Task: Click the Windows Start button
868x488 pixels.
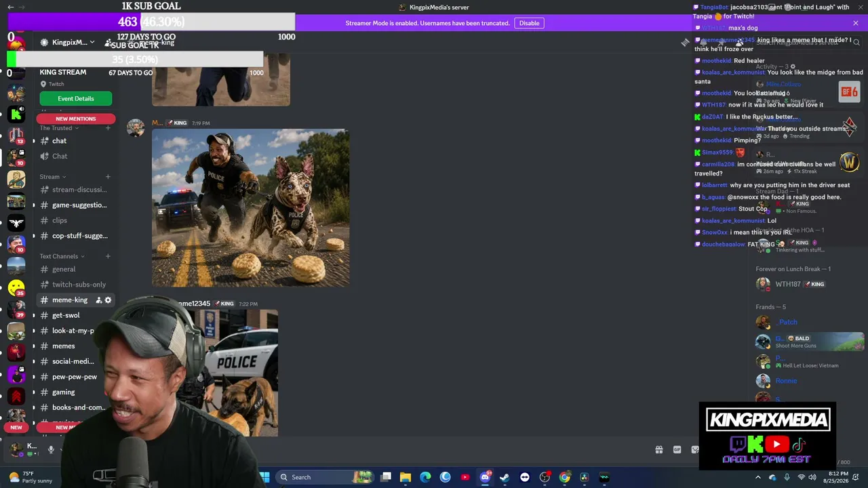Action: click(x=264, y=477)
